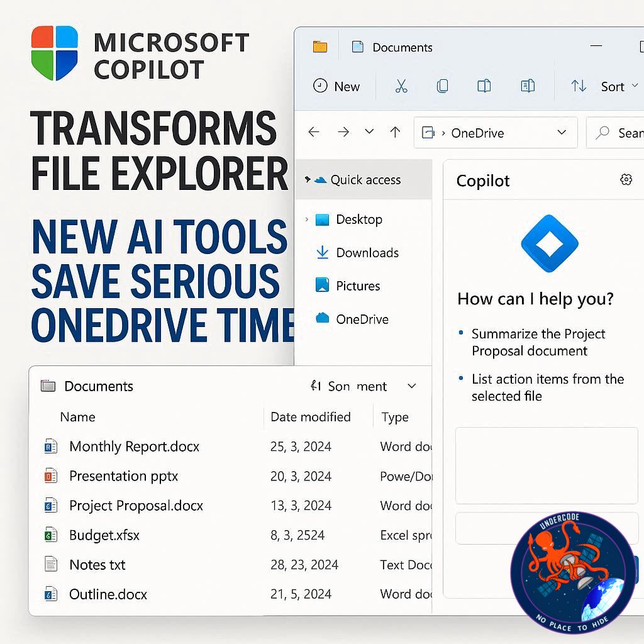The width and height of the screenshot is (644, 644).
Task: Click the Excel spreadsheet type cell for Budget
Action: point(406,535)
